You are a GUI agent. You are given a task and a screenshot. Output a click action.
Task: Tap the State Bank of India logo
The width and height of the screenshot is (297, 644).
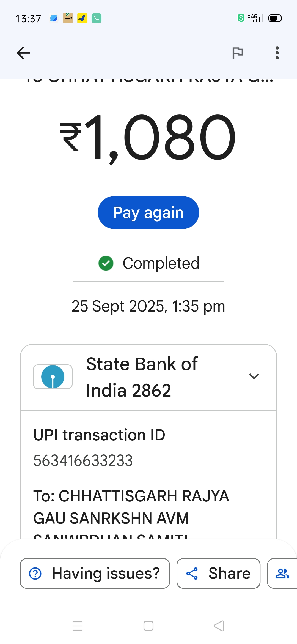click(x=53, y=377)
